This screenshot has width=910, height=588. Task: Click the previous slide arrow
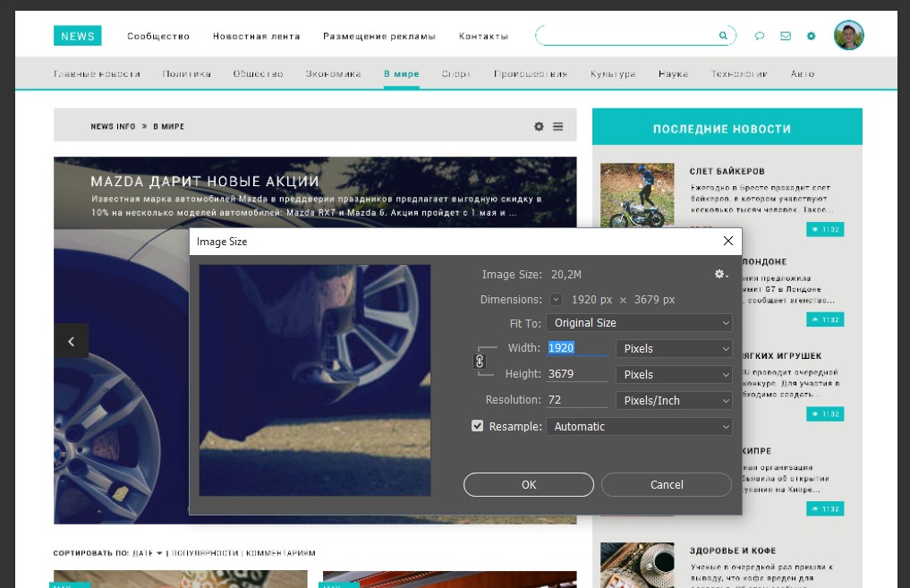pyautogui.click(x=71, y=341)
